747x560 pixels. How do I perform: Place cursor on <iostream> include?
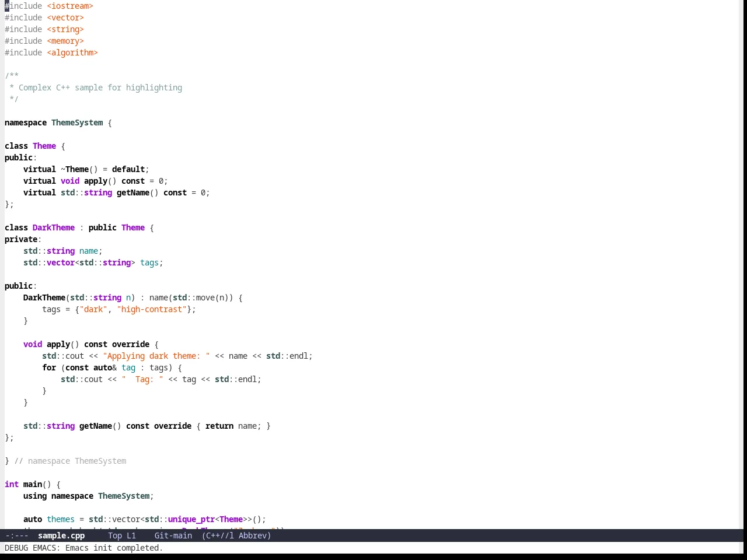pyautogui.click(x=70, y=6)
